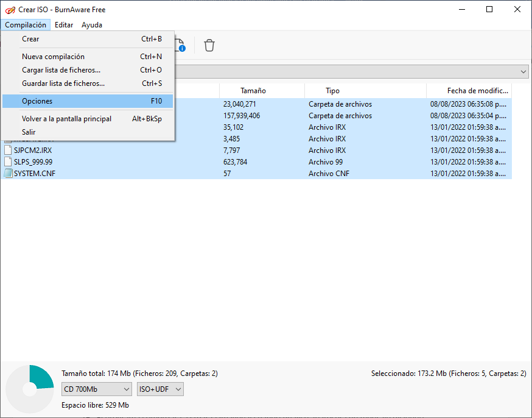Click file name SJPCM2.IRX
Viewport: 532px width, 418px height.
coord(33,150)
